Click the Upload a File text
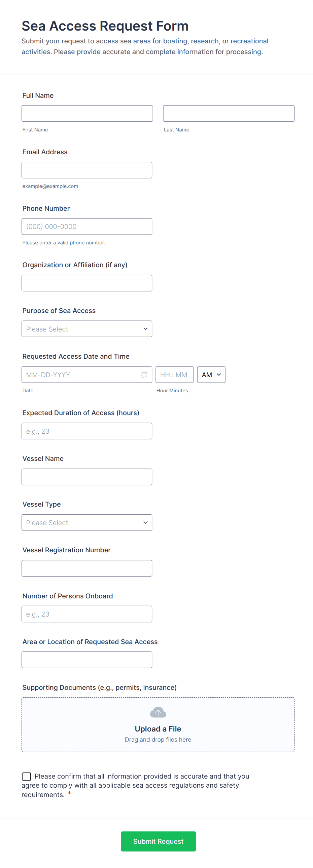Image resolution: width=313 pixels, height=868 pixels. click(158, 728)
